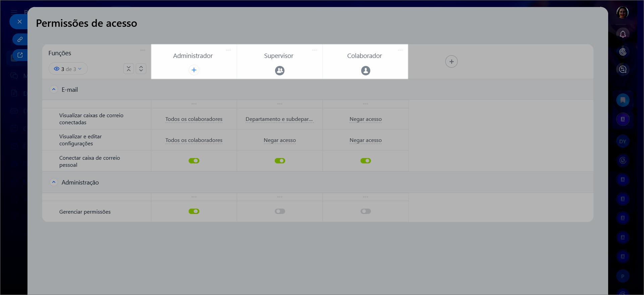
Task: Change Supervisor 'Departamento e subdepar...' access value
Action: 279,119
